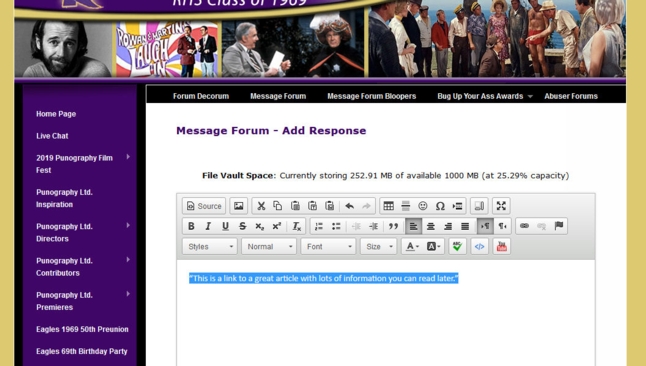The width and height of the screenshot is (646, 366).
Task: Open the Font dropdown
Action: coord(328,246)
